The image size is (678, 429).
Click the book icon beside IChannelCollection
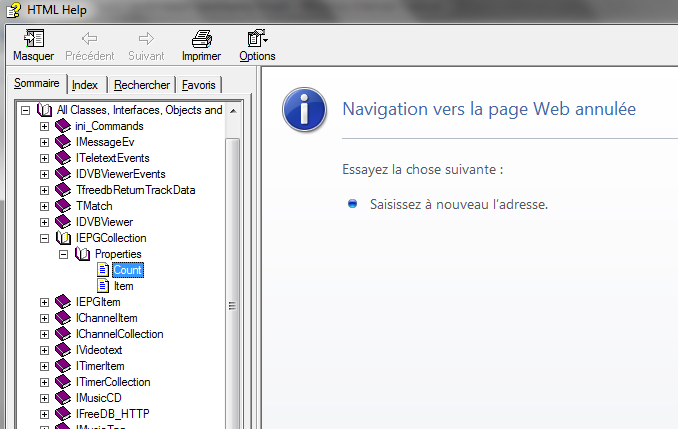coord(63,334)
